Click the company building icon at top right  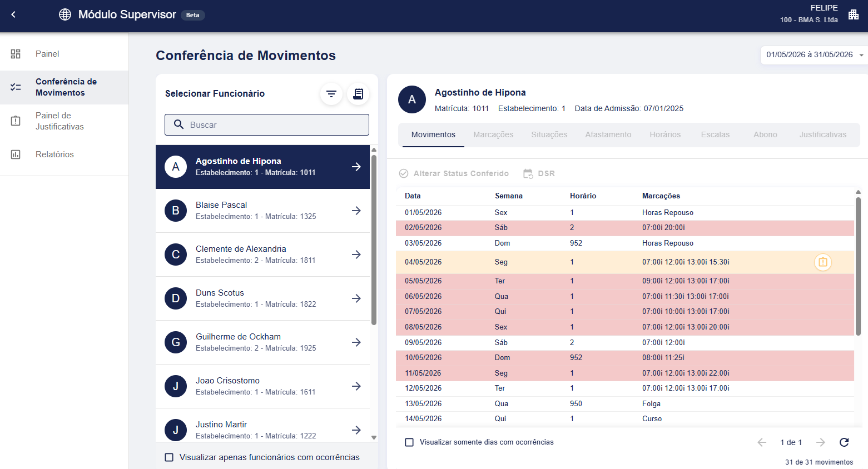[x=854, y=14]
